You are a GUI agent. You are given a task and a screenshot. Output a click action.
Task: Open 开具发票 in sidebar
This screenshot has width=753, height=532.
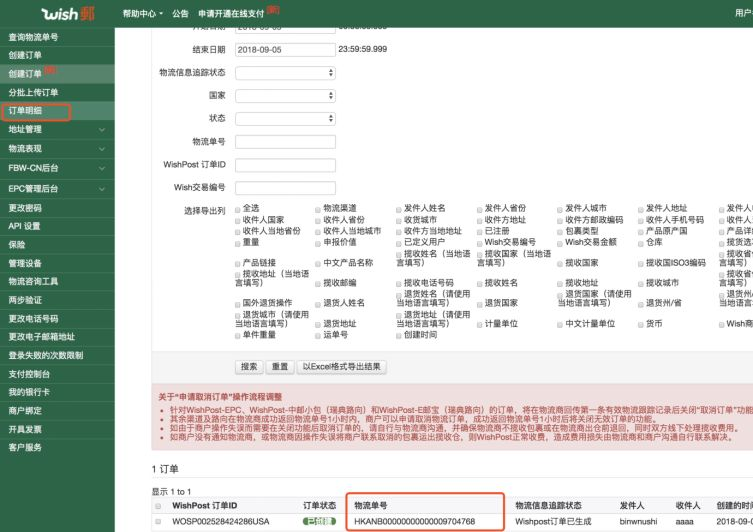click(57, 429)
